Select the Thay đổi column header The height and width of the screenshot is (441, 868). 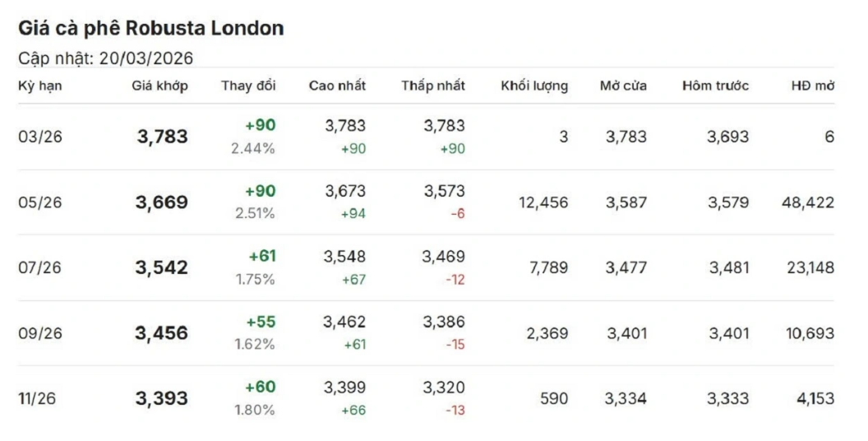pos(248,86)
